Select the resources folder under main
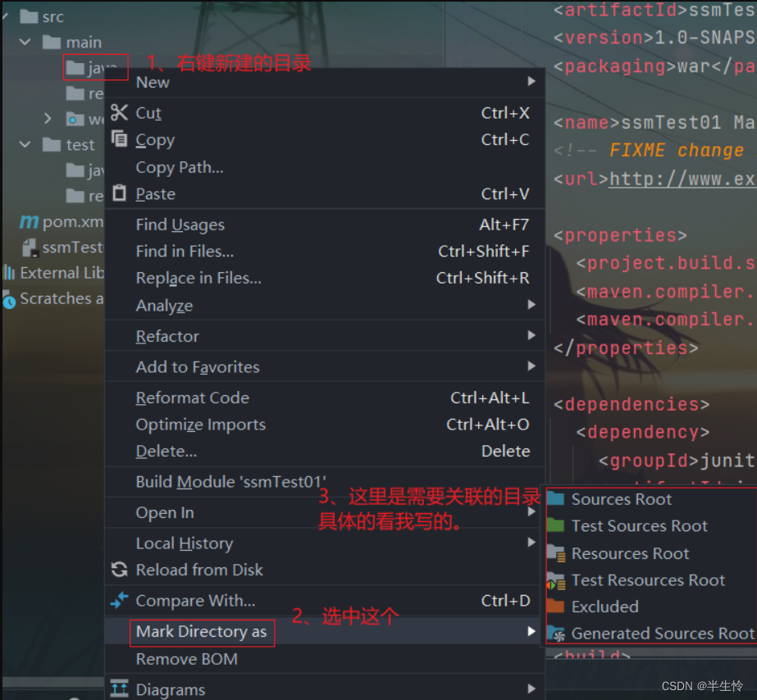Viewport: 757px width, 700px height. [85, 93]
